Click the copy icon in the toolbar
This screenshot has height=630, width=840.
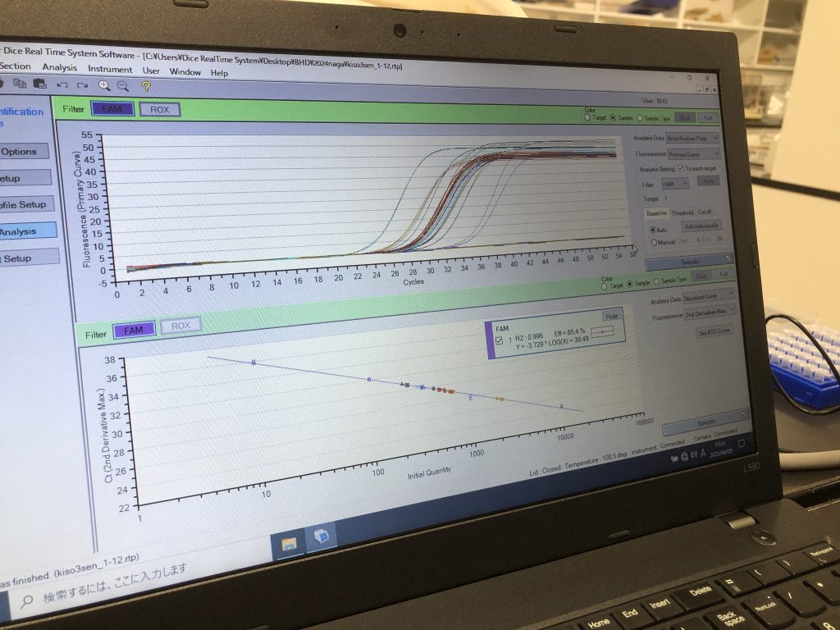pyautogui.click(x=20, y=83)
